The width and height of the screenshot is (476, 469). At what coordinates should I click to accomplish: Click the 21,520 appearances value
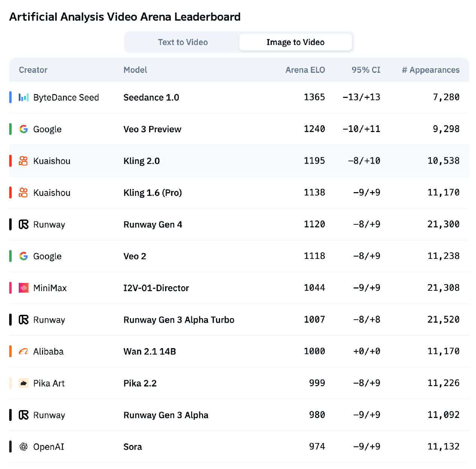click(444, 320)
